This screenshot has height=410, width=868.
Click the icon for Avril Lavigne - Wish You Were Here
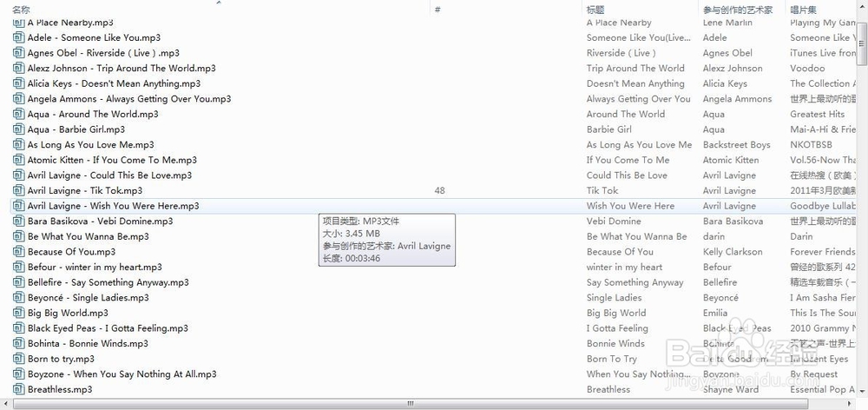click(19, 206)
